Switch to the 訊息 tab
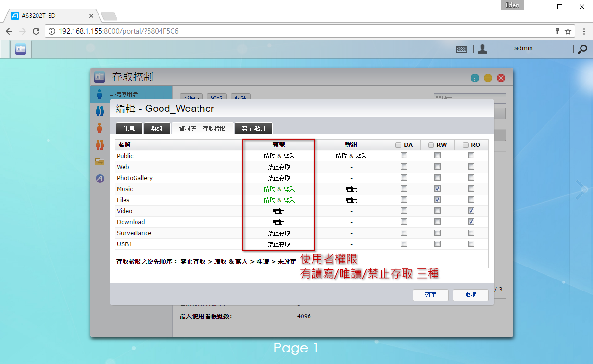 (x=129, y=129)
